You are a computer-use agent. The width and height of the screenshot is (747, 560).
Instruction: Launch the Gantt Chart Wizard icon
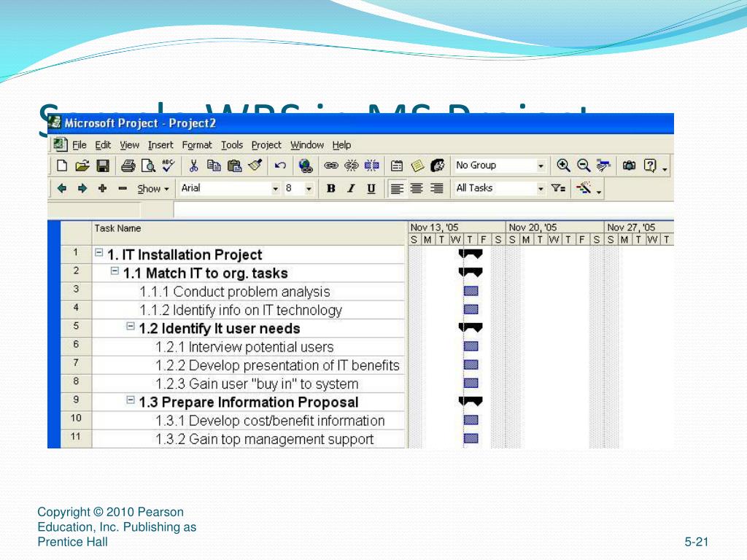coord(584,187)
